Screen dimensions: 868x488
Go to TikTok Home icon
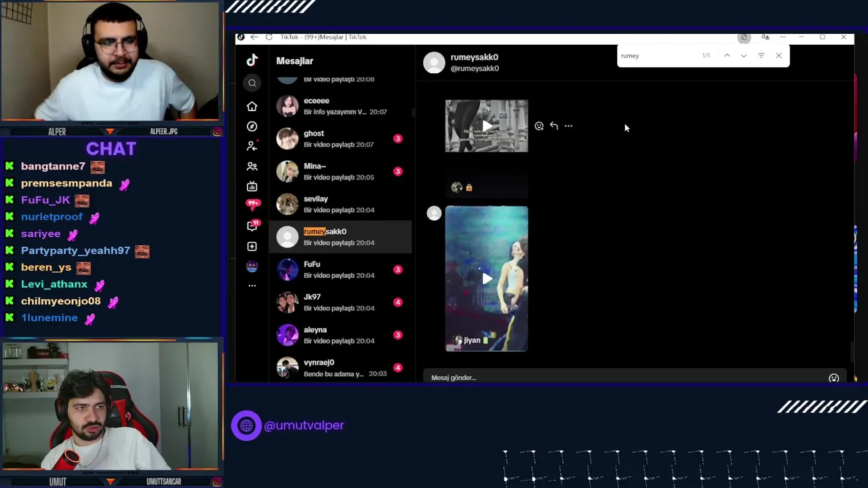tap(252, 106)
